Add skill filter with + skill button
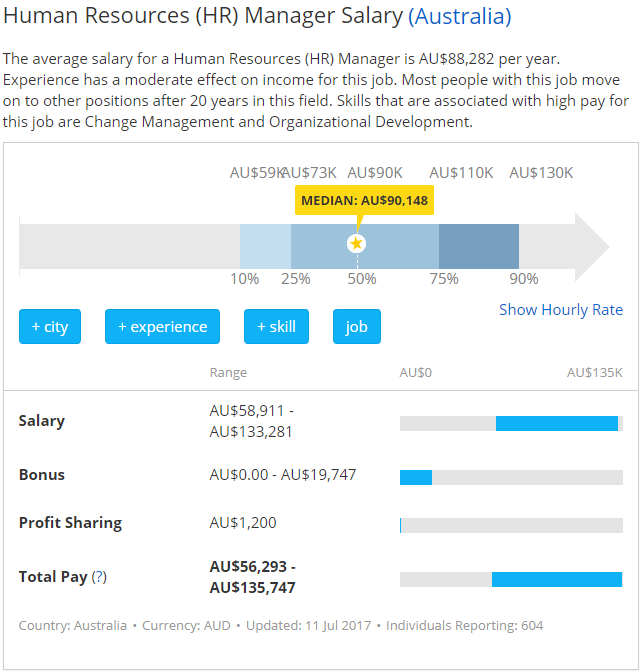This screenshot has width=640, height=672. pos(276,327)
